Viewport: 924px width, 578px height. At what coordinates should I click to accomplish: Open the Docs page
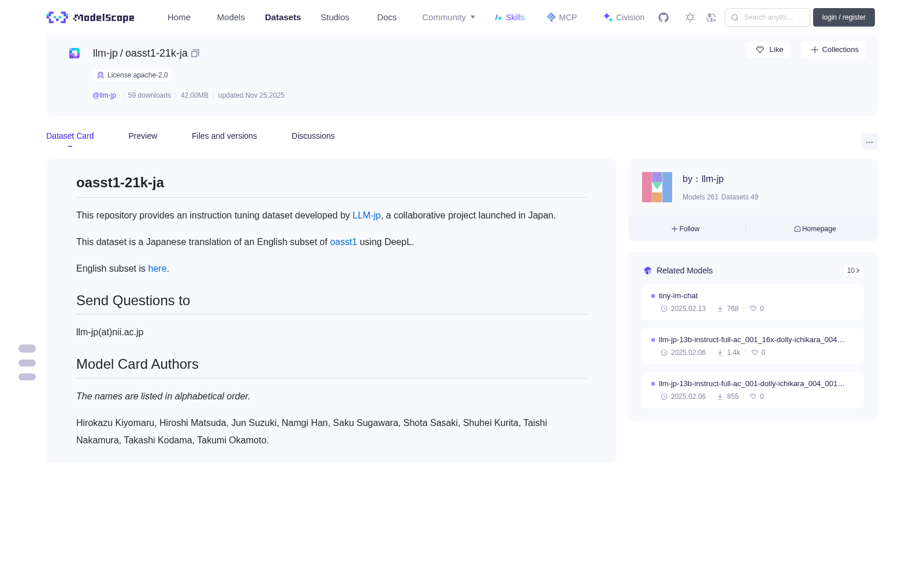pyautogui.click(x=387, y=17)
